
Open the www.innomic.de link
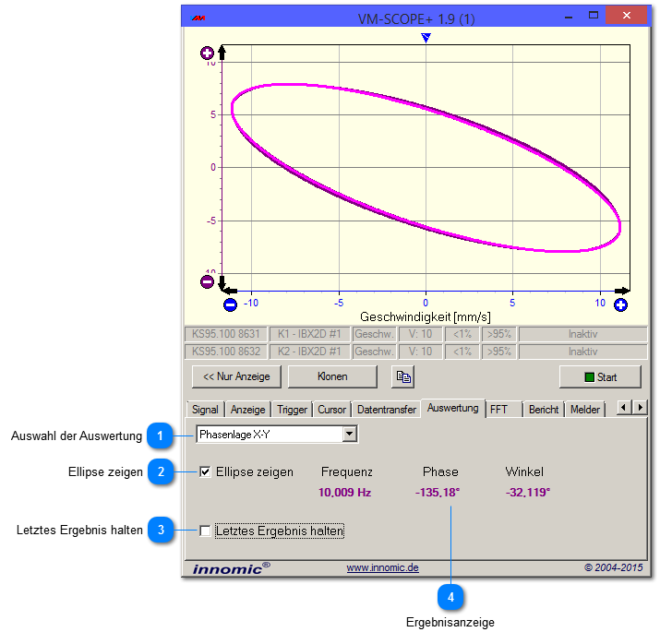[382, 568]
